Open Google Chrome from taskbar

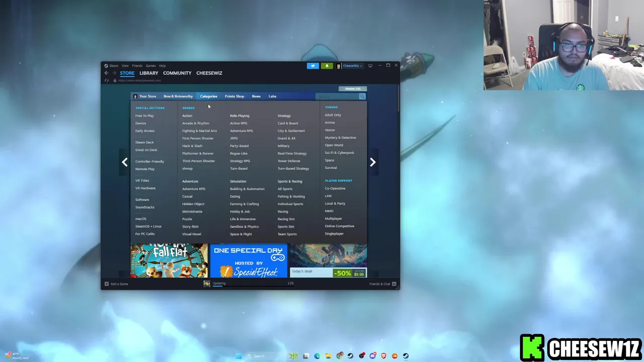[340, 356]
